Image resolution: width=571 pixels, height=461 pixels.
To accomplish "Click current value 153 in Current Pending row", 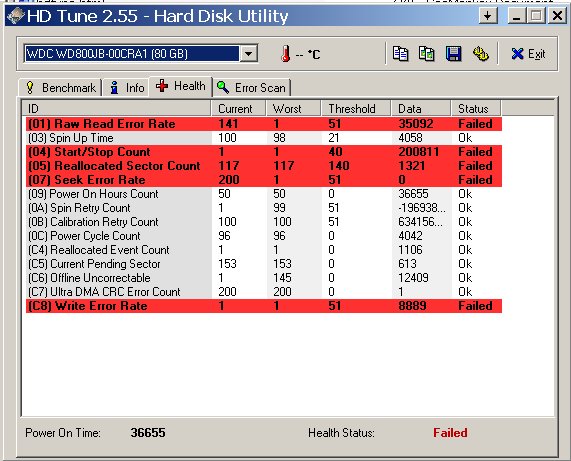I will coord(228,264).
